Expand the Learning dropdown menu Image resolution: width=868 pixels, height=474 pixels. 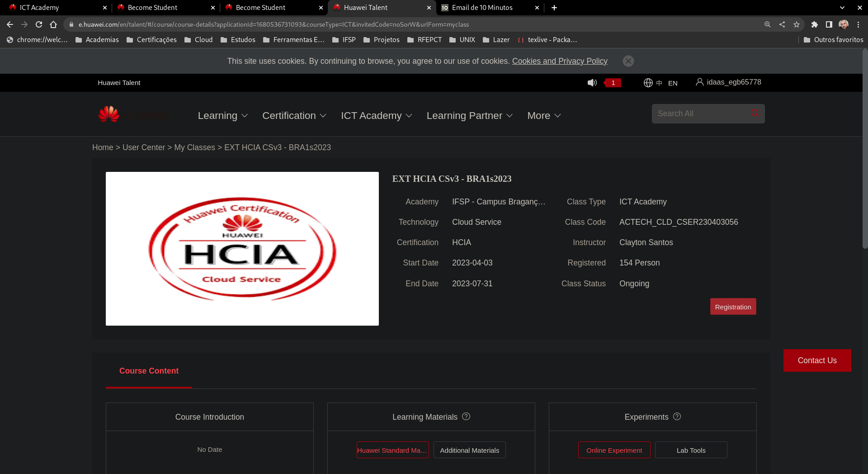click(222, 115)
